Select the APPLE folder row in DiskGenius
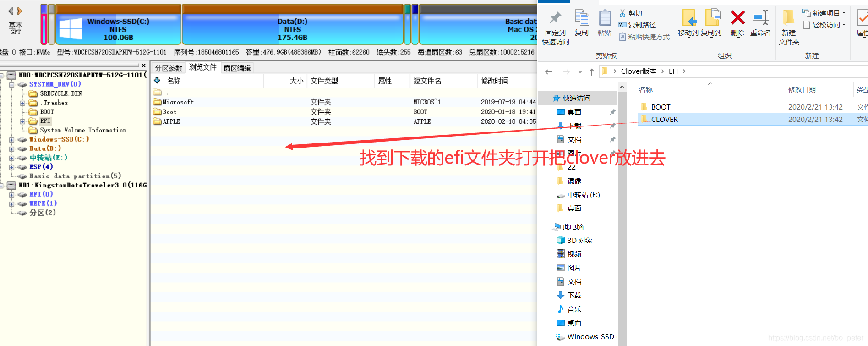 344,121
